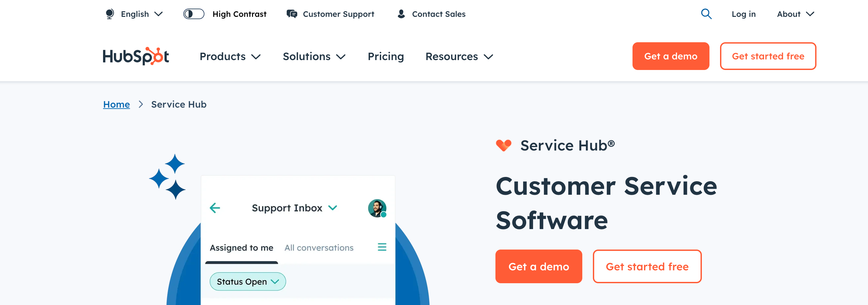
Task: Click the back arrow in Support Inbox
Action: 215,208
